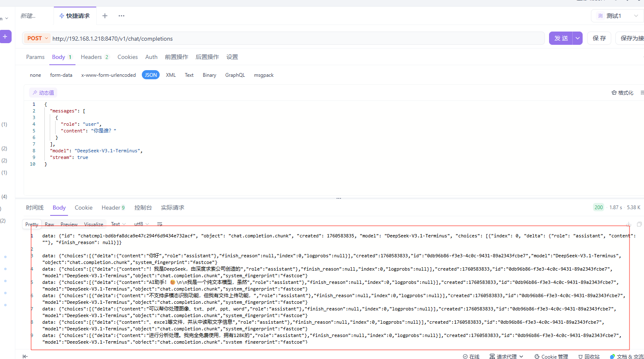Click the request URL input field
Viewport: 644px width, 359px height.
290,39
